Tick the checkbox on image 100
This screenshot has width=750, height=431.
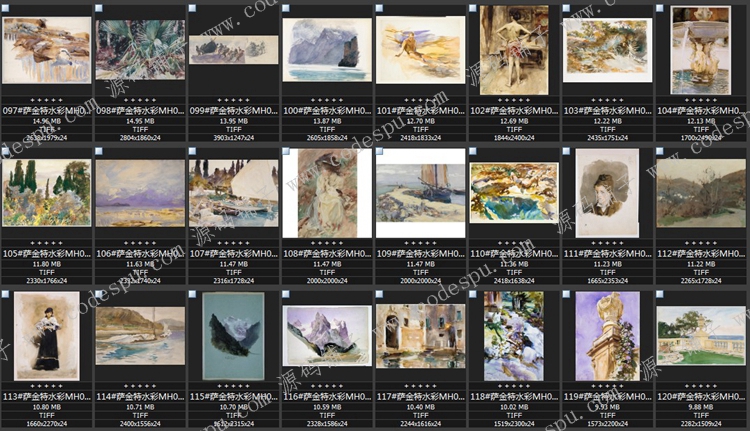pos(286,8)
